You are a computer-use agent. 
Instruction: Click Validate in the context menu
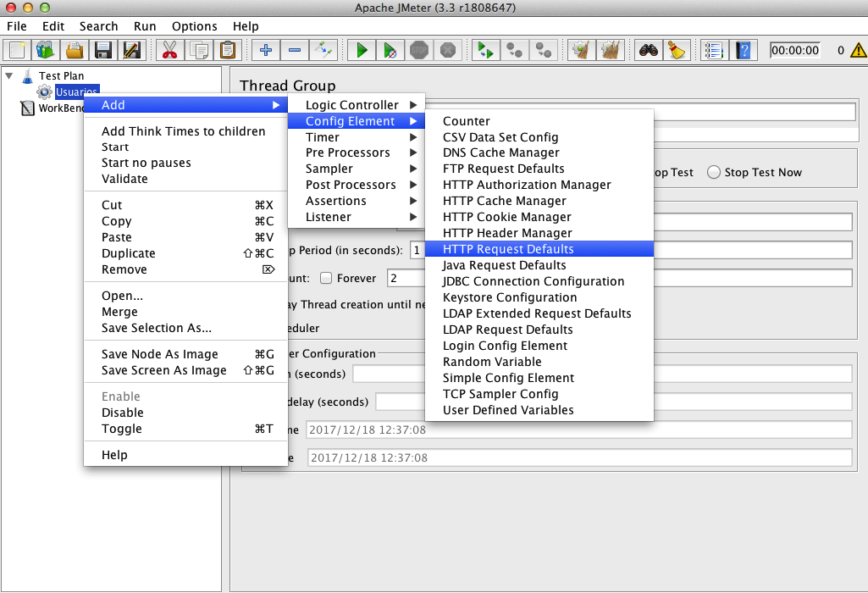tap(124, 179)
